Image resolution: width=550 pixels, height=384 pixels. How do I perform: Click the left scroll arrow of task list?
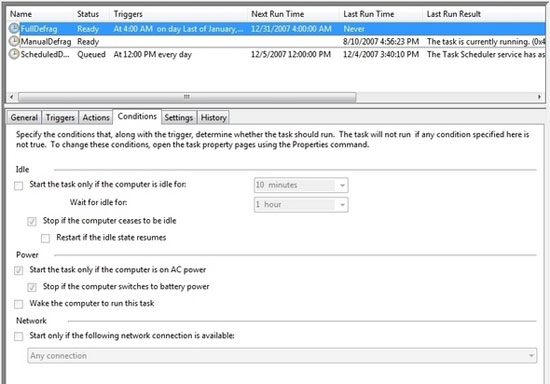click(x=12, y=97)
